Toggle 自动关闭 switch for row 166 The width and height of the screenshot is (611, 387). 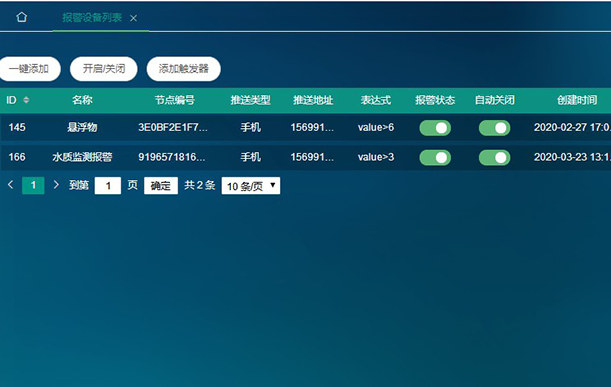point(494,157)
